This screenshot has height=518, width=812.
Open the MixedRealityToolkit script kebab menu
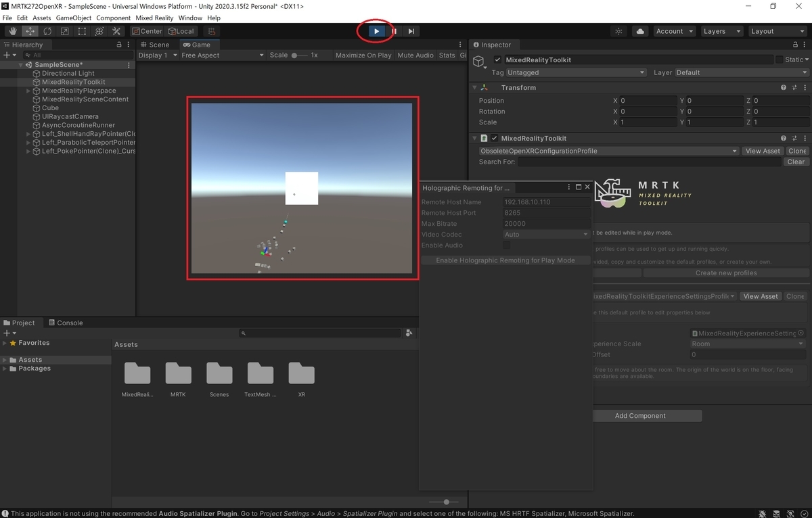[805, 138]
